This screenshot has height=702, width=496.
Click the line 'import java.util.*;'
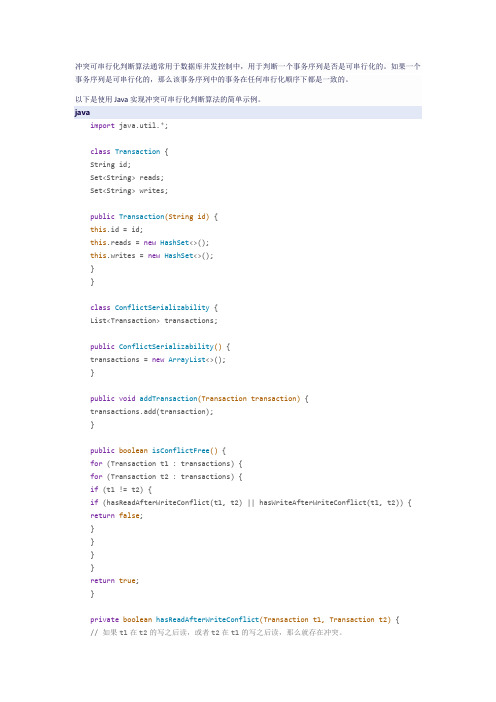coord(129,126)
